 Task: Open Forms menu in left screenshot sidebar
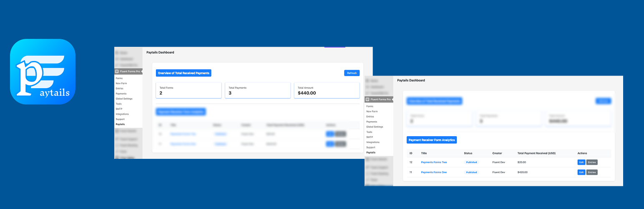119,78
